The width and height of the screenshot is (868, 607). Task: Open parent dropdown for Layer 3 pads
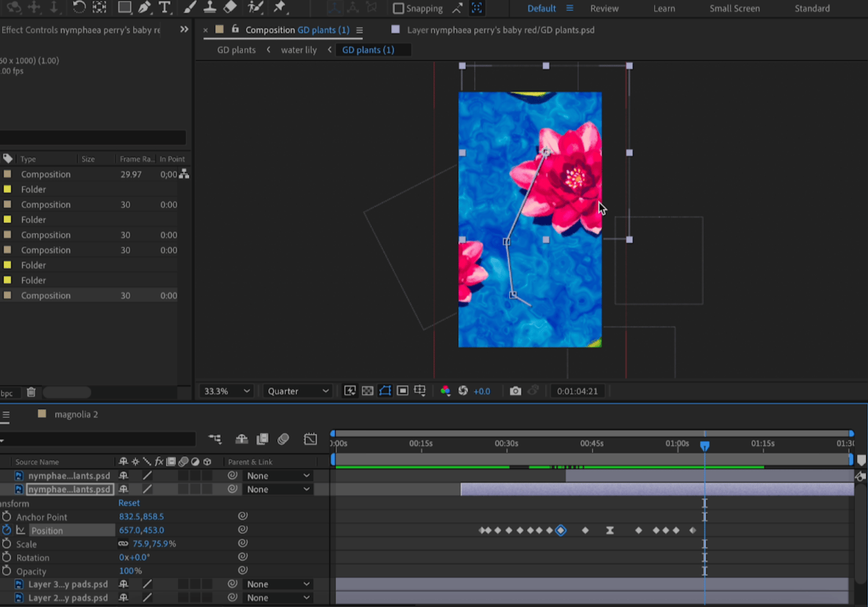[x=277, y=584]
